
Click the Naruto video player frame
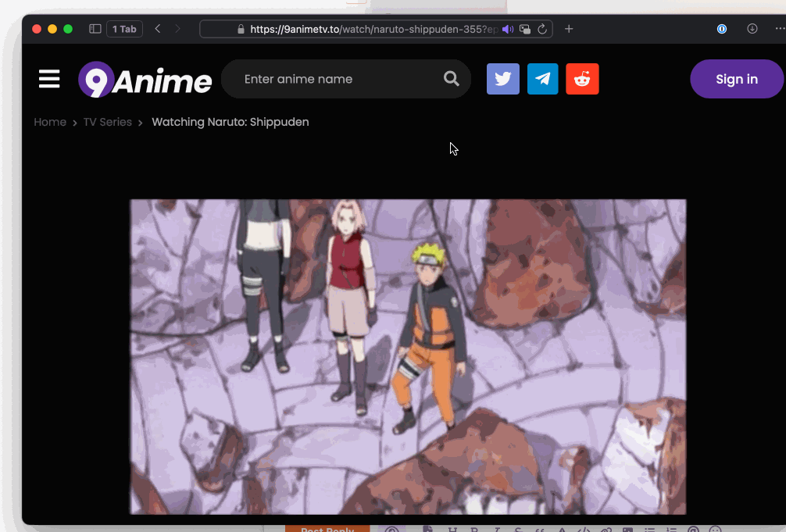(x=407, y=356)
